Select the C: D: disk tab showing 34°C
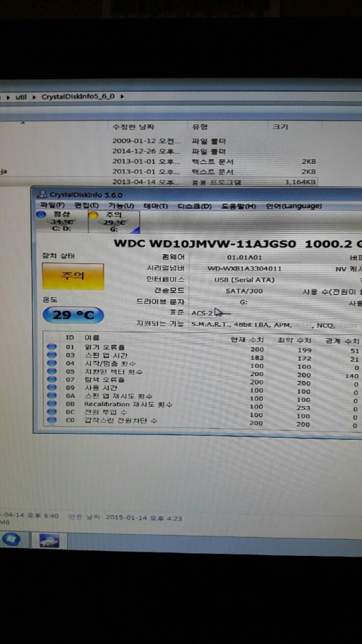Image resolution: width=362 pixels, height=644 pixels. (62, 221)
